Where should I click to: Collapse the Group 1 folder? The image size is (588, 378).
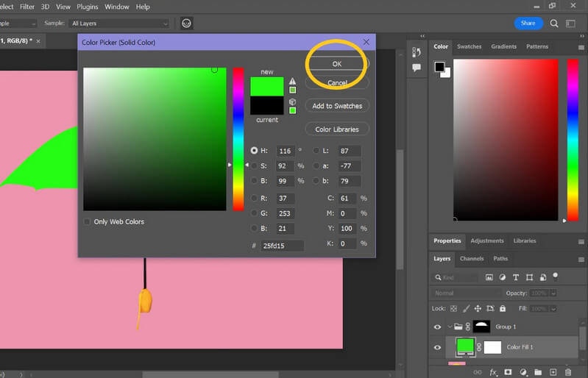[450, 327]
